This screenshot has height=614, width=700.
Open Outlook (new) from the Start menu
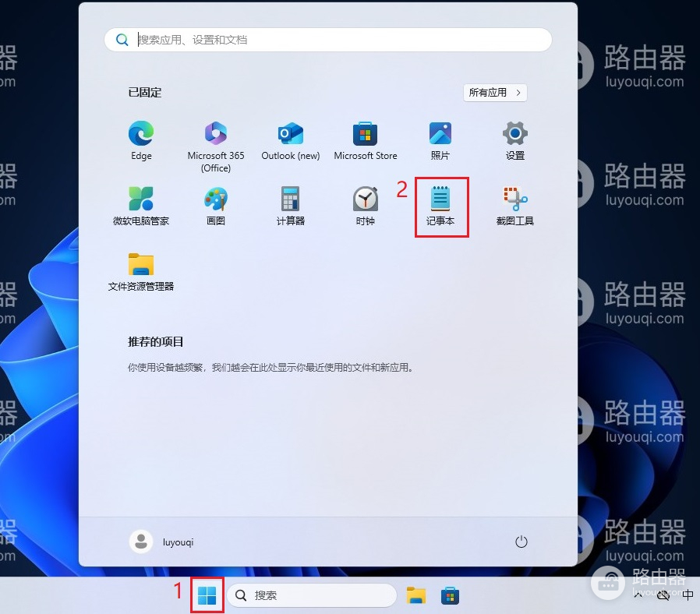tap(291, 140)
